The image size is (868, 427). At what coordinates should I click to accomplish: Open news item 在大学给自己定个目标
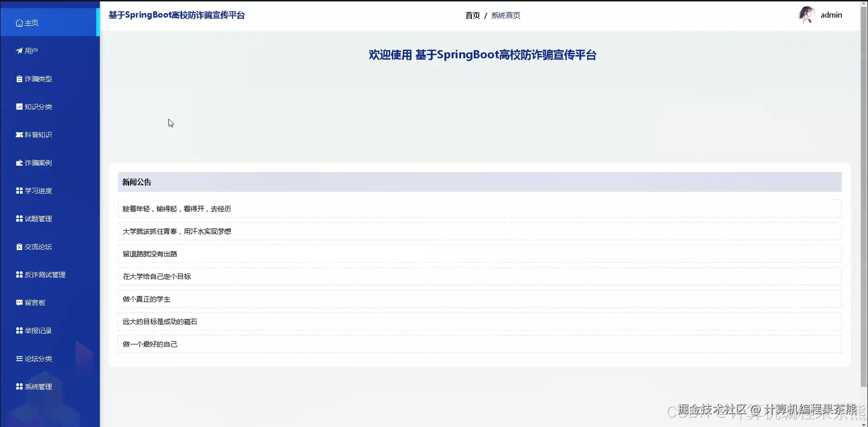pyautogui.click(x=479, y=276)
